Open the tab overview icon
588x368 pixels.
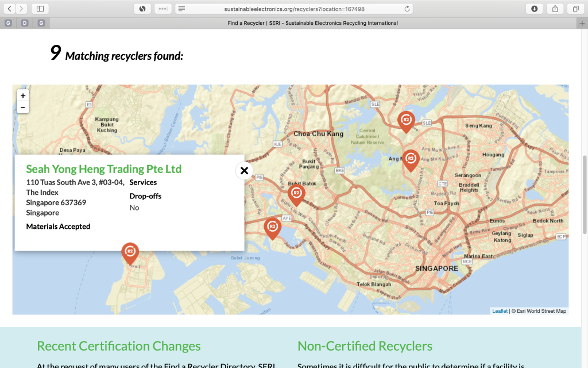pos(576,9)
